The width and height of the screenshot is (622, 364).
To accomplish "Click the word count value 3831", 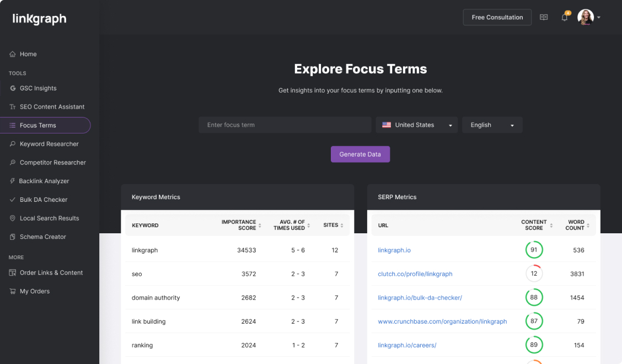I will (577, 274).
